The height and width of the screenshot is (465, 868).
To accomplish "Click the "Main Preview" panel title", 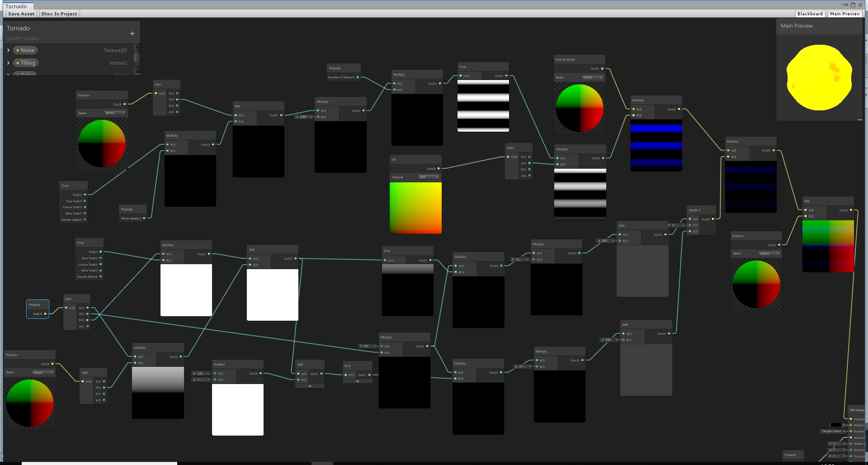I will point(797,26).
